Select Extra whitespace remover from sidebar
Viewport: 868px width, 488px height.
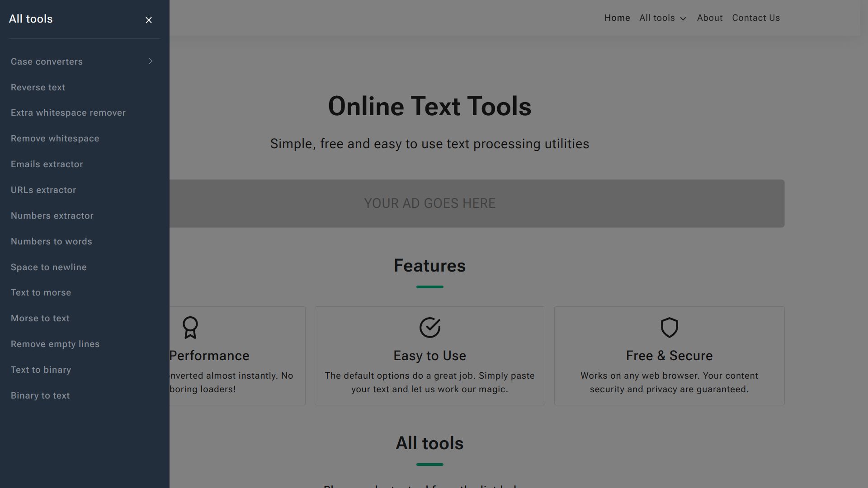[68, 113]
